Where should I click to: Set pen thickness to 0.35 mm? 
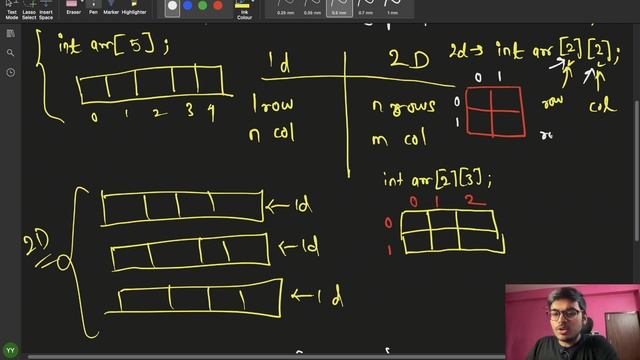pyautogui.click(x=313, y=8)
